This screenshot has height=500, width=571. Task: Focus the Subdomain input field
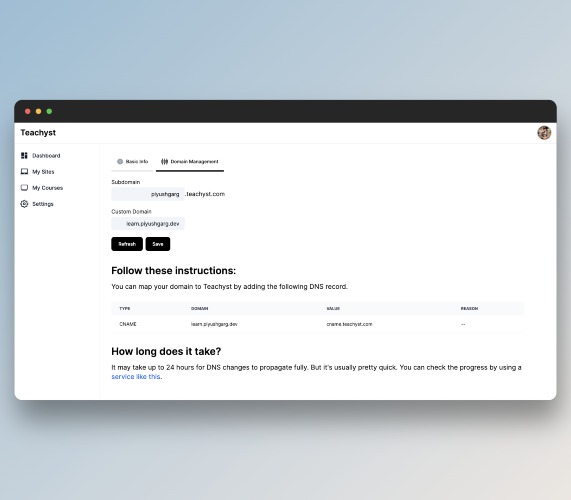(x=148, y=194)
